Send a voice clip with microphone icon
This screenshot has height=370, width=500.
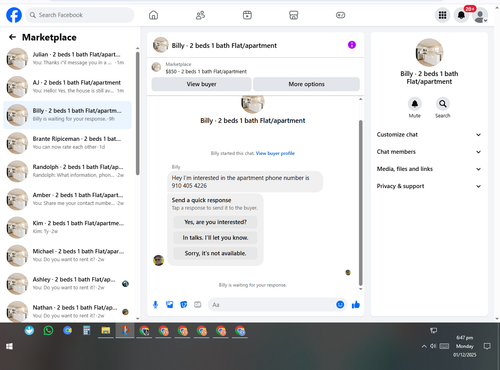155,305
